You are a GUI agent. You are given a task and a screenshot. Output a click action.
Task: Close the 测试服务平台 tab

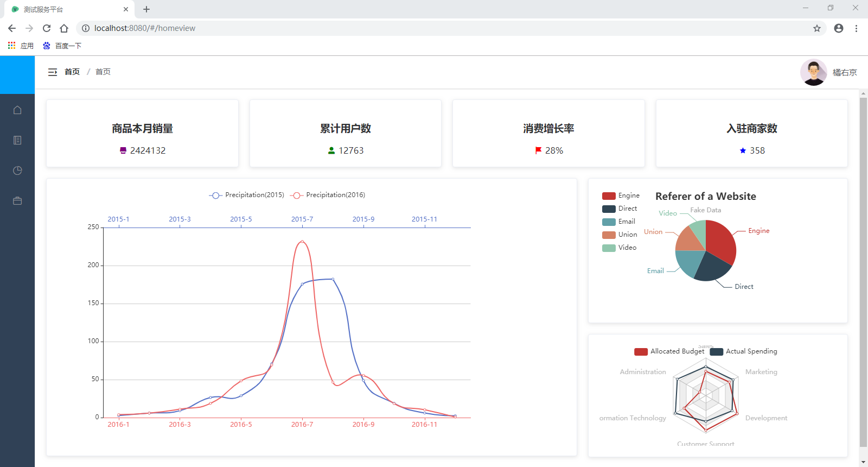pyautogui.click(x=126, y=9)
